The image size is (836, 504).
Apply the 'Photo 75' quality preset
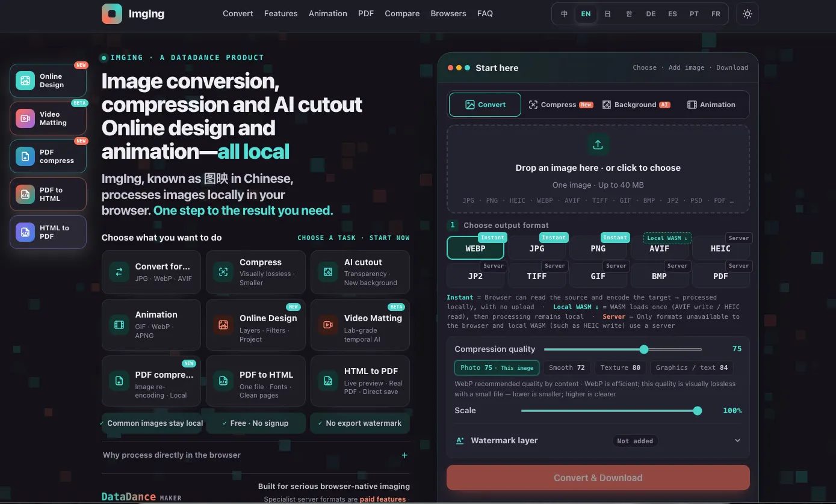[497, 367]
